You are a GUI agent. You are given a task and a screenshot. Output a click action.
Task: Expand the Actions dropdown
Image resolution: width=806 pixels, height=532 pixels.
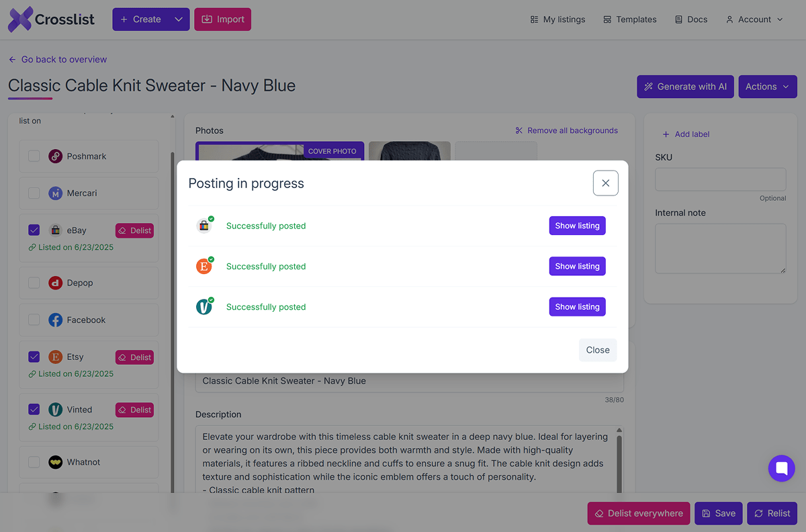pyautogui.click(x=768, y=87)
